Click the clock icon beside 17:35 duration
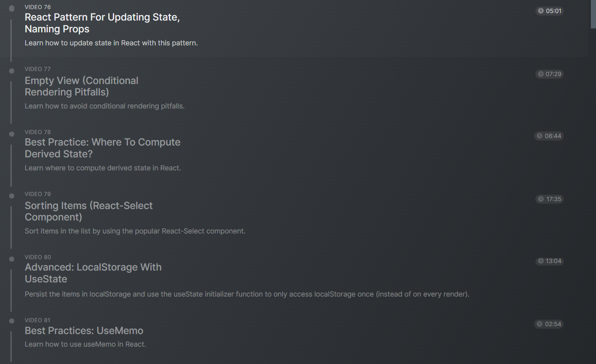596x364 pixels. pos(541,199)
